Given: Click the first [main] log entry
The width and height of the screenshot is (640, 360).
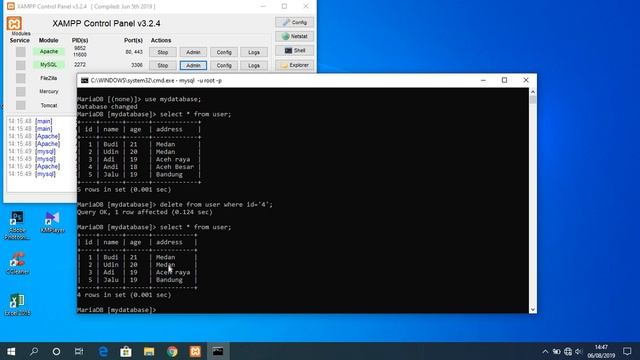Looking at the screenshot, I should coord(44,121).
